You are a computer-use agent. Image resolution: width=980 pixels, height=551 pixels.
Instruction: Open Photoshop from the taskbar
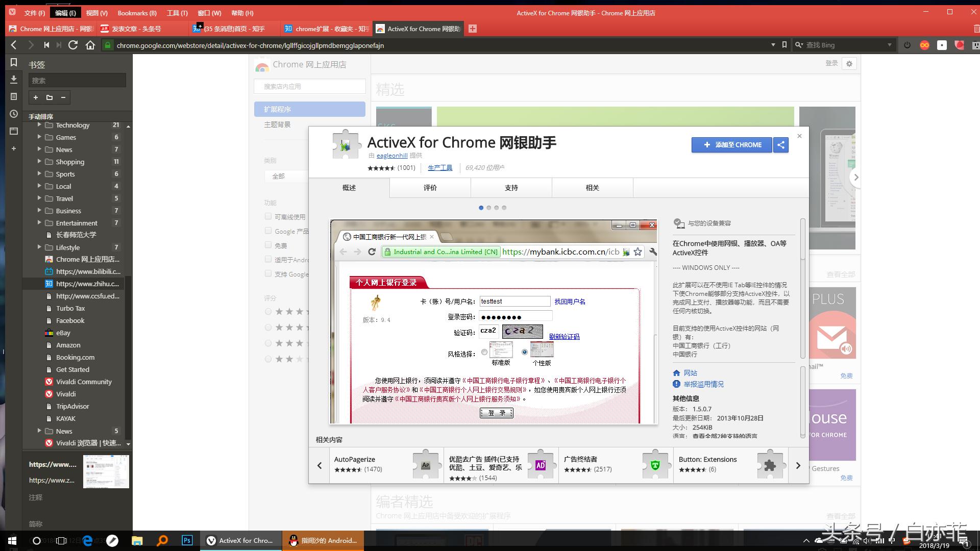[187, 540]
